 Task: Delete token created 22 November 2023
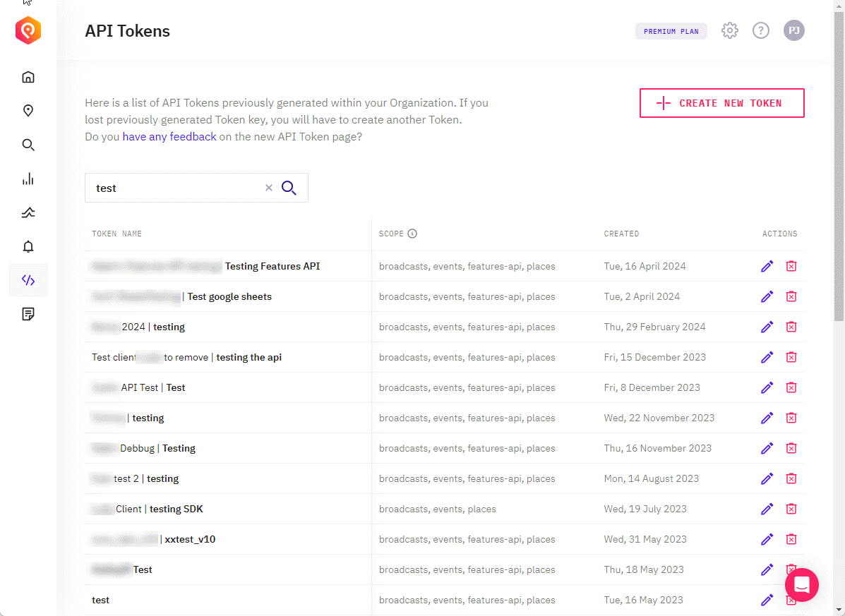[791, 418]
